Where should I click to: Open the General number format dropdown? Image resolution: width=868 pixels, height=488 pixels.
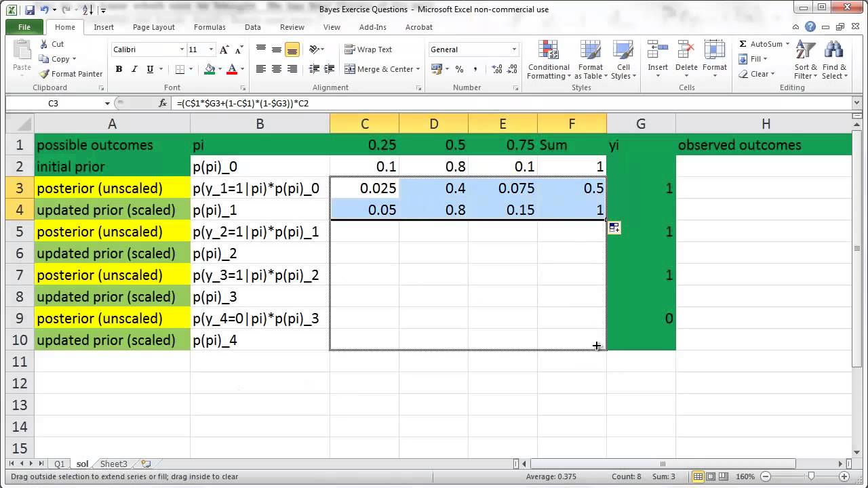(514, 49)
